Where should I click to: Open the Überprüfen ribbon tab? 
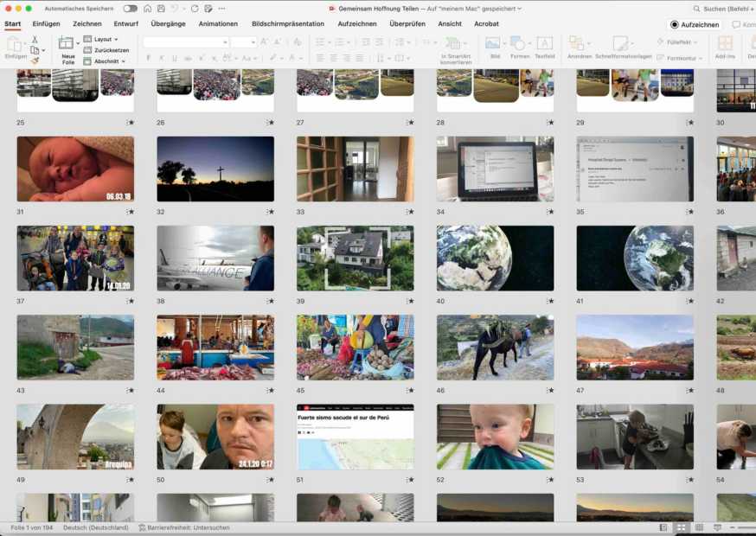click(x=407, y=23)
